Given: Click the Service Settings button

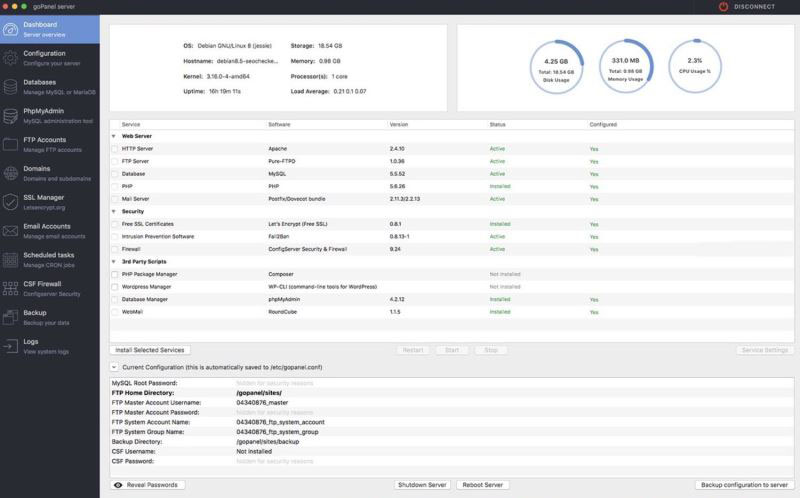Looking at the screenshot, I should click(765, 350).
